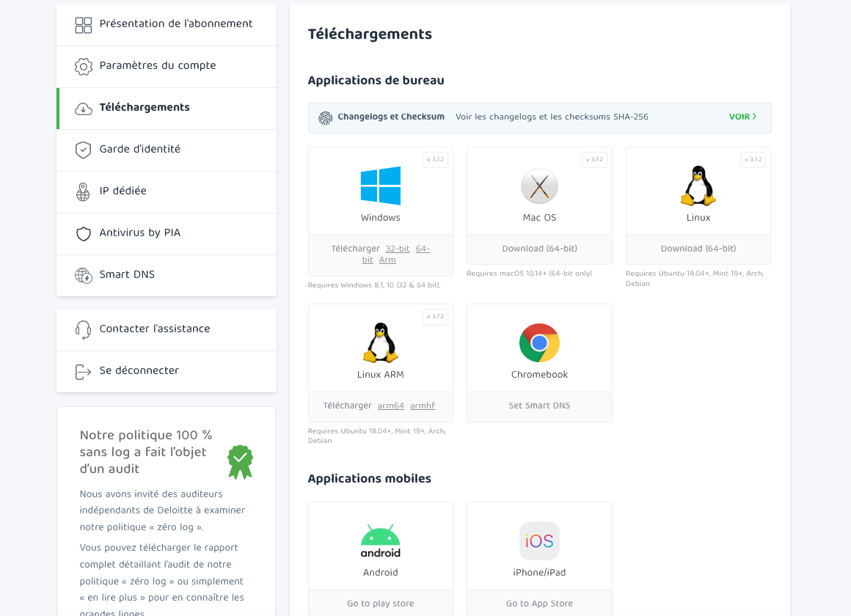Click Download (64-bit) for Linux
The width and height of the screenshot is (851, 616).
click(x=698, y=249)
